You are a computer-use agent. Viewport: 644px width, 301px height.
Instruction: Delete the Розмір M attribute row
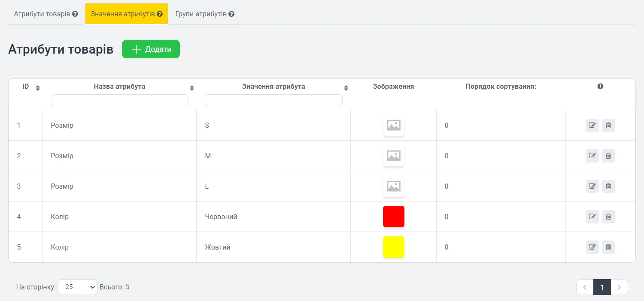click(x=608, y=156)
